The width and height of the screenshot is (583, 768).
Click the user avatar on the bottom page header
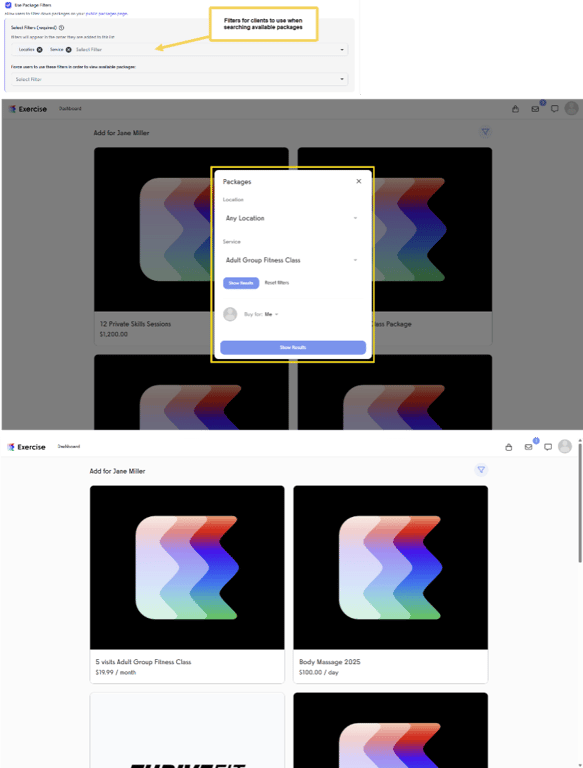(x=565, y=446)
